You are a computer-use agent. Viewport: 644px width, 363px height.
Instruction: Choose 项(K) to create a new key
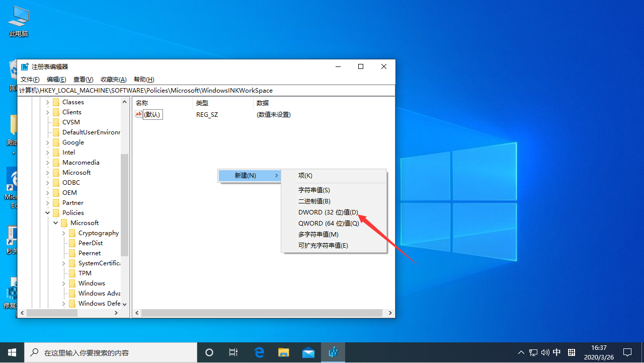pos(305,175)
